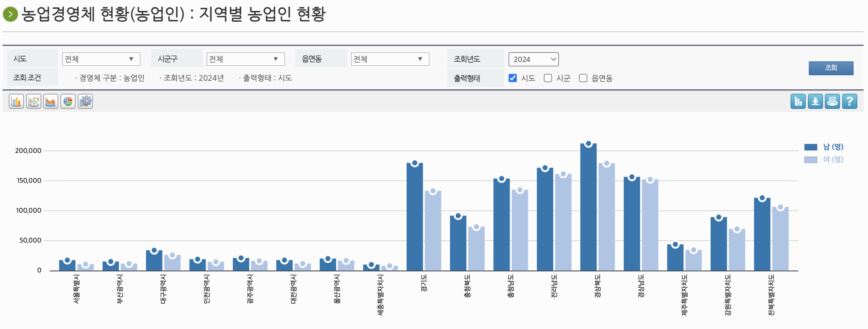Click the blue chart display icon

(x=798, y=101)
